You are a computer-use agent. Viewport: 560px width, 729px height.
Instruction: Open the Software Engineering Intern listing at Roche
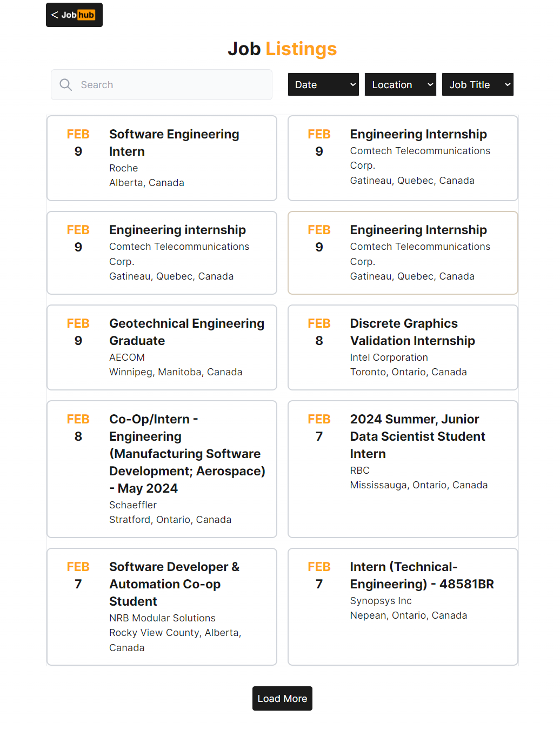coord(174,143)
